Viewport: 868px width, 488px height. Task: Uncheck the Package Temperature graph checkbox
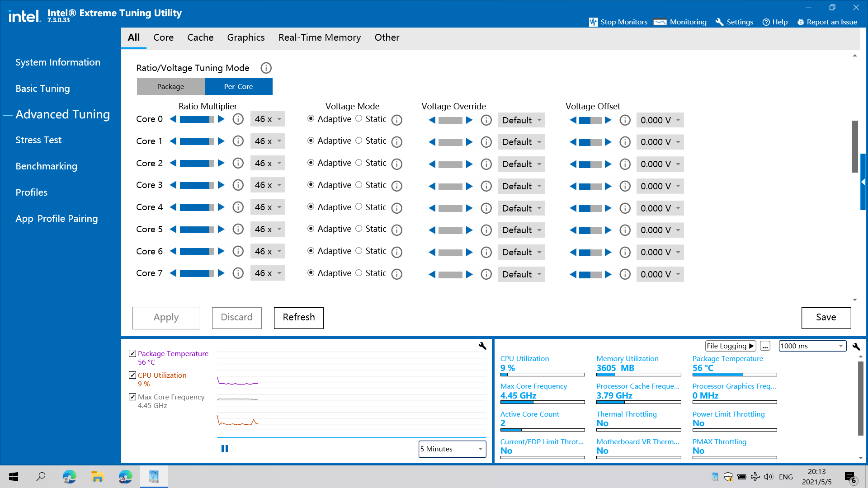point(132,353)
